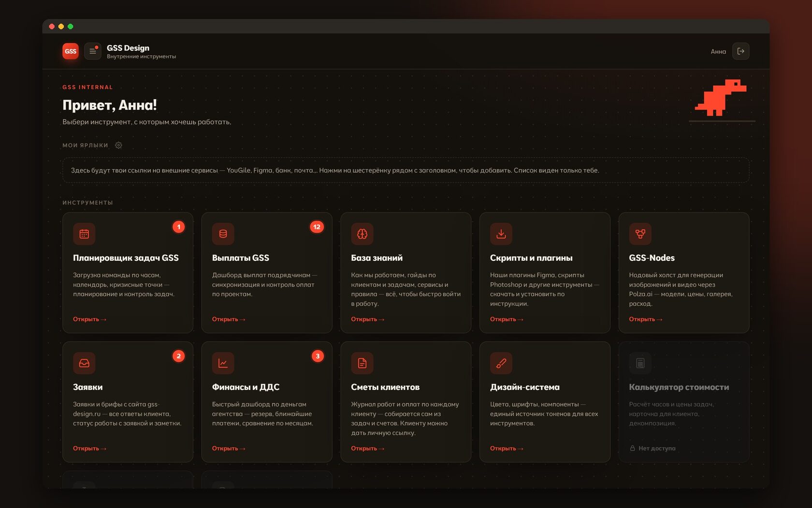The width and height of the screenshot is (812, 508).
Task: Click the GSS-Nodes card title
Action: click(652, 258)
